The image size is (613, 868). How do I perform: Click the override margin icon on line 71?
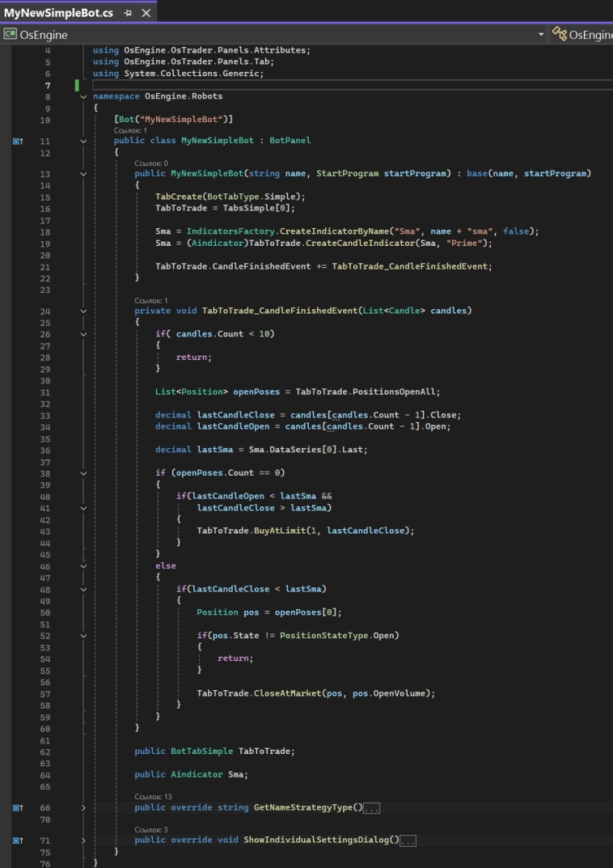click(18, 840)
